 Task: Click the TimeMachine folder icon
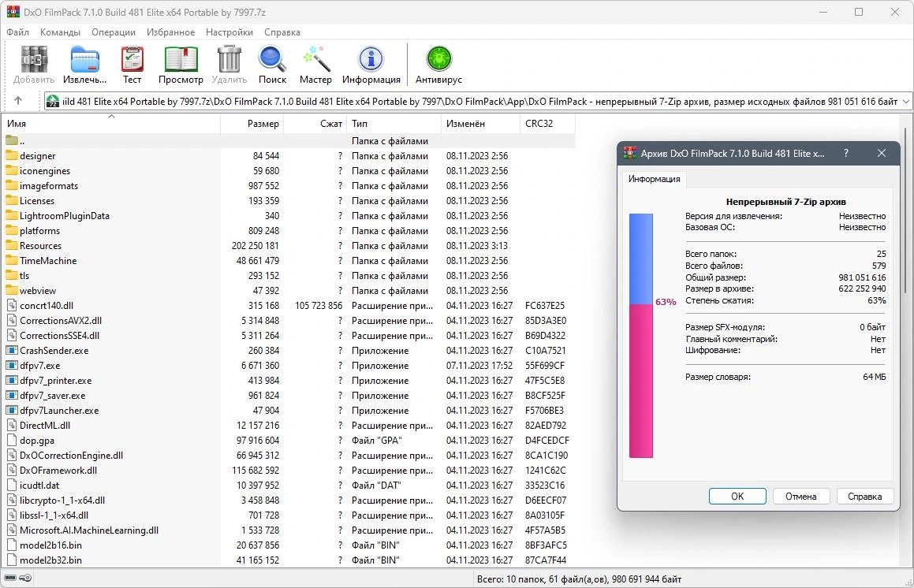[12, 260]
